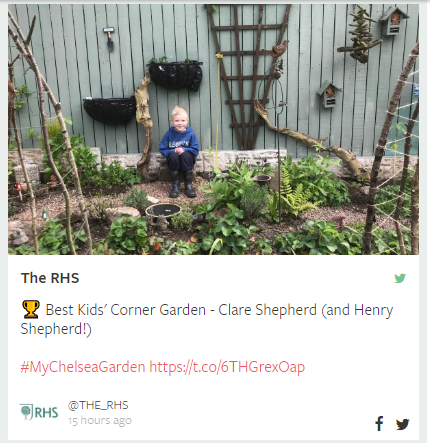430x443 pixels.
Task: Click 'The RHS' card title
Action: (x=50, y=278)
